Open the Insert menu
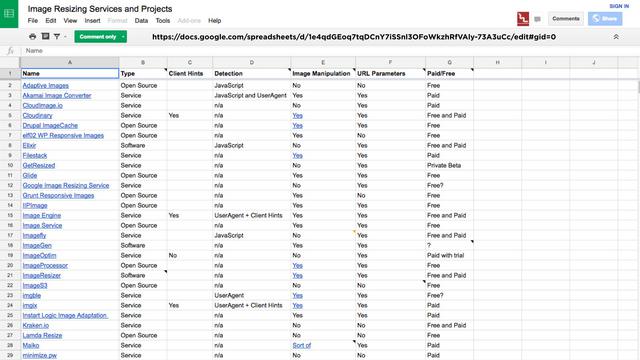This screenshot has height=360, width=640. tap(92, 20)
